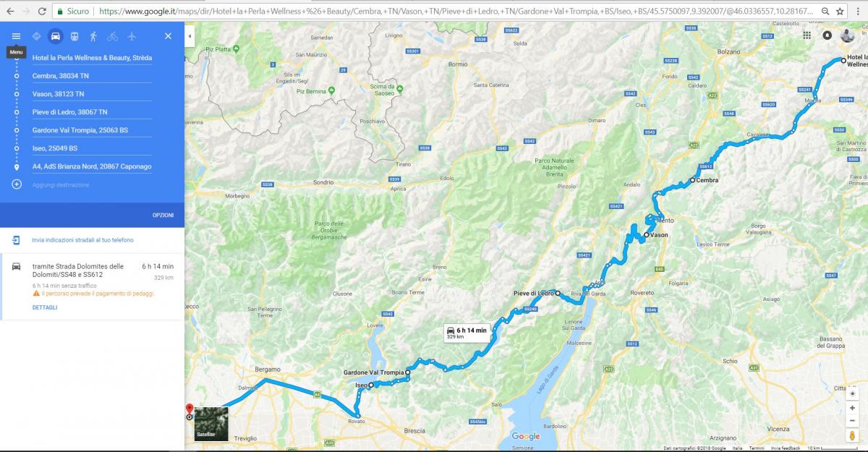Open the Google apps grid icon
This screenshot has width=868, height=452.
click(x=807, y=35)
